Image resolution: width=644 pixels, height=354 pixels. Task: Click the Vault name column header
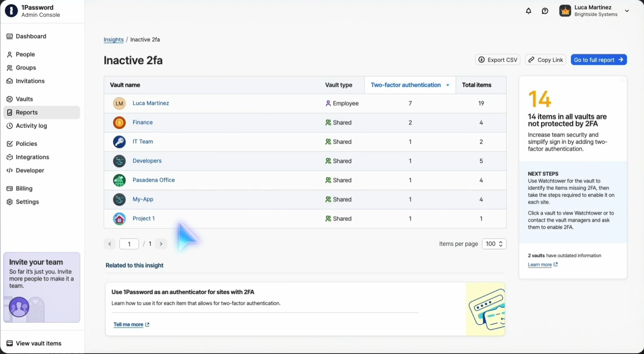[125, 85]
